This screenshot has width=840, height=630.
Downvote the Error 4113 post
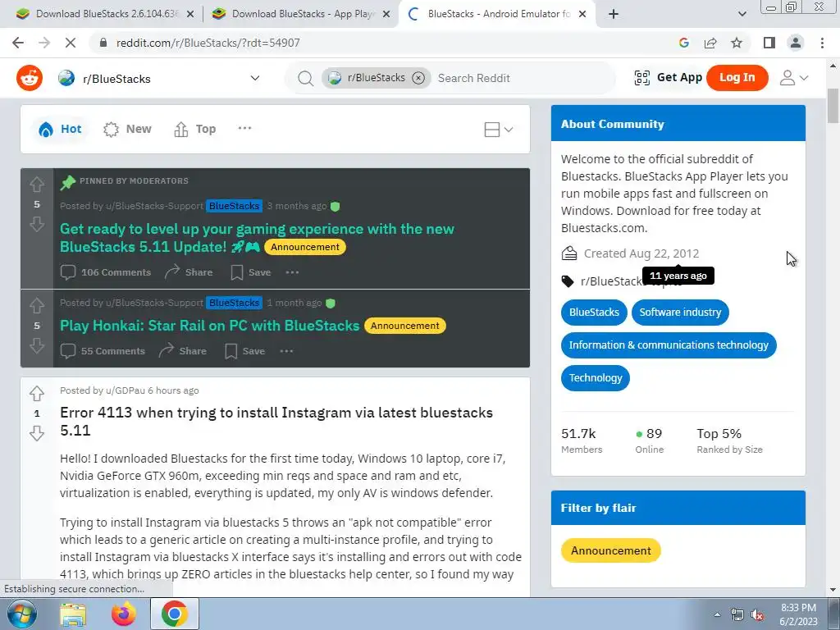(37, 433)
